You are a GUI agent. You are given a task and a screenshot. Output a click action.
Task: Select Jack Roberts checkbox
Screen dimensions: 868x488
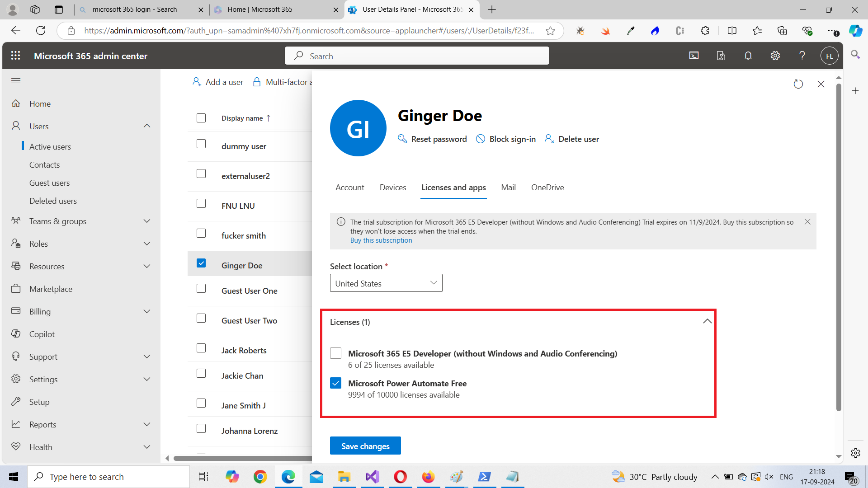201,348
